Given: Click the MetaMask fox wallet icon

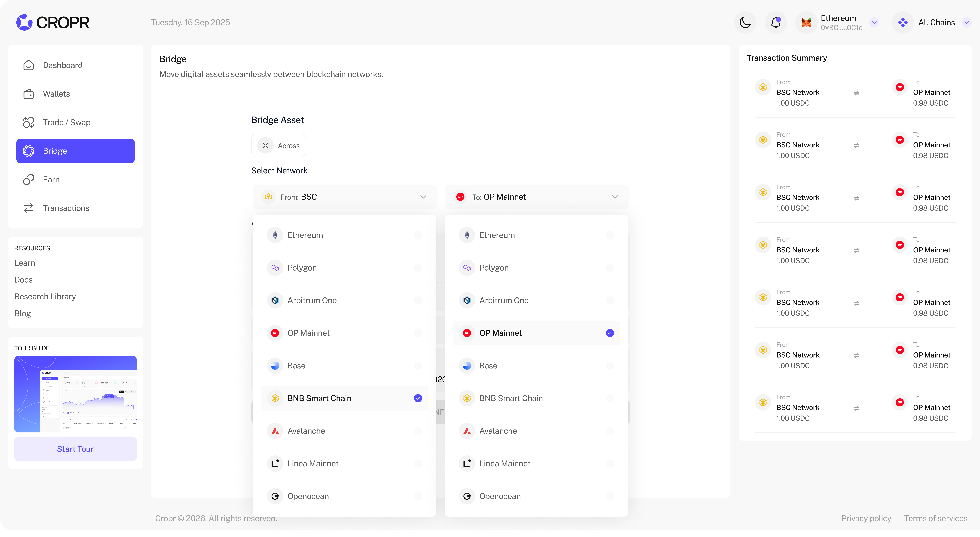Looking at the screenshot, I should point(806,22).
